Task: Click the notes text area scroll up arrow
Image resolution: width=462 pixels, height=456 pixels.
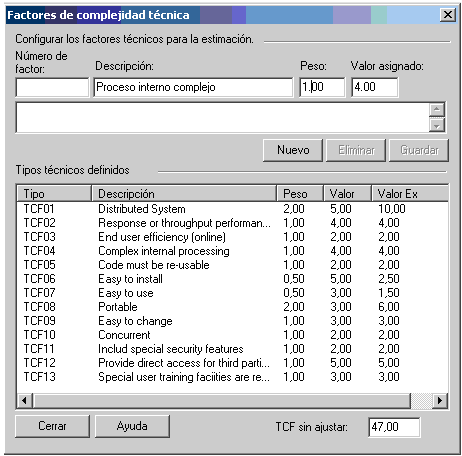Action: click(x=437, y=110)
